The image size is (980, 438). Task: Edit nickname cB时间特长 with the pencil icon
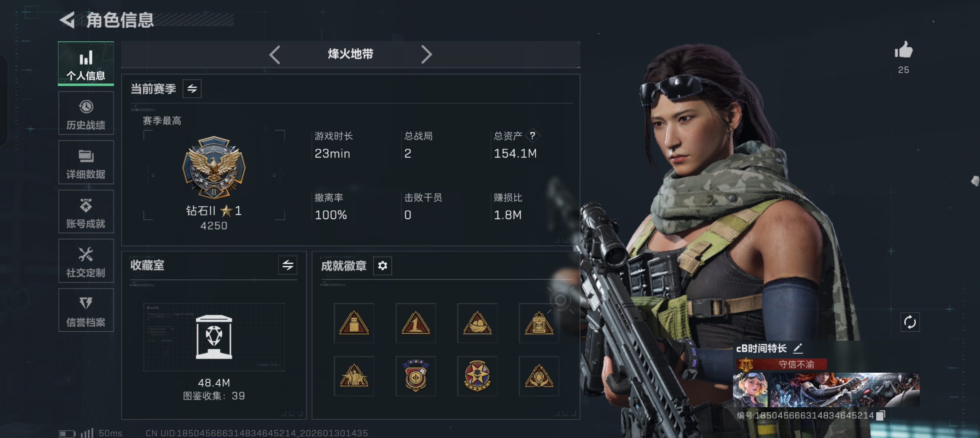pyautogui.click(x=798, y=348)
